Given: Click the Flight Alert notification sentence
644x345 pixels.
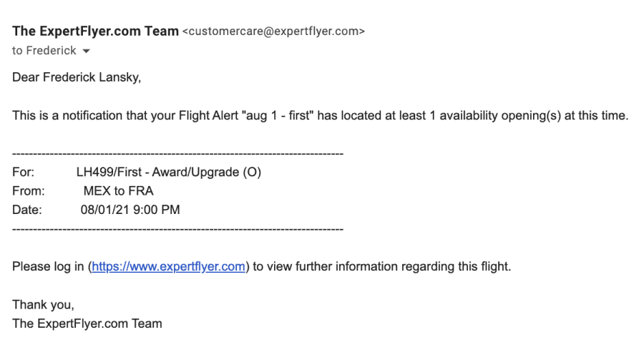Looking at the screenshot, I should (321, 115).
